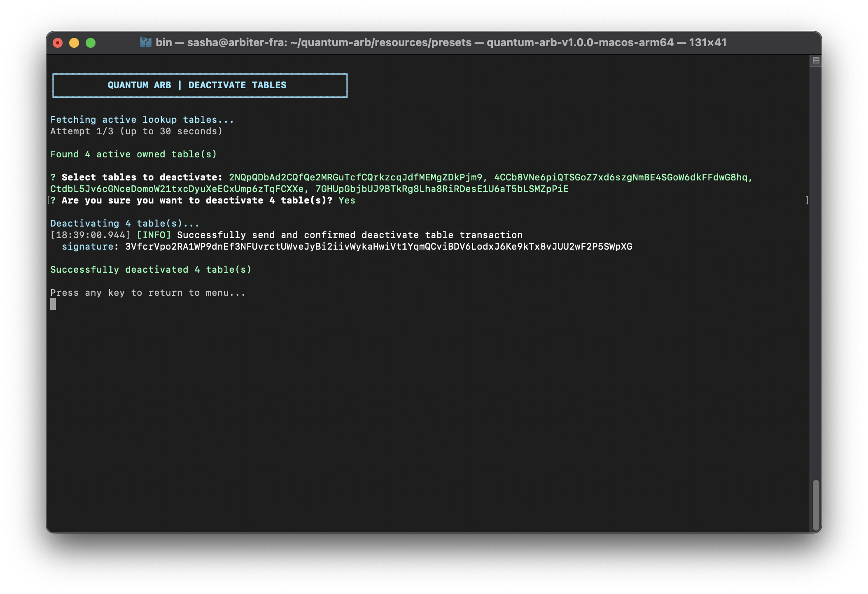Image resolution: width=868 pixels, height=594 pixels.
Task: Click table address starting with 4CCb8VNe6
Action: 621,178
